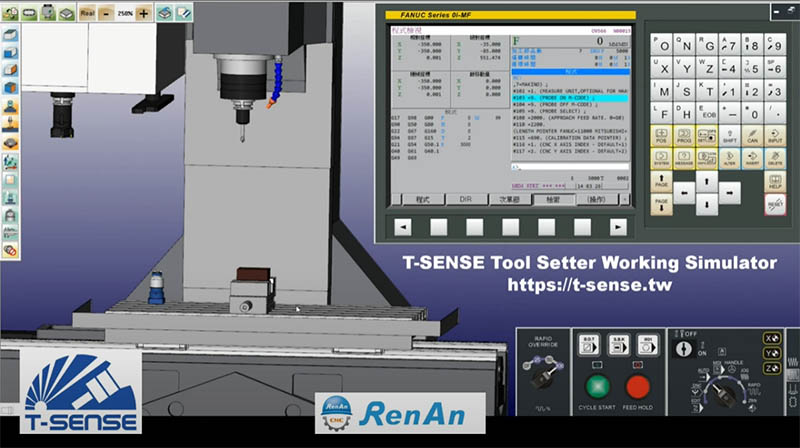
Task: Click the blank square icon in left sidebar
Action: click(x=10, y=179)
